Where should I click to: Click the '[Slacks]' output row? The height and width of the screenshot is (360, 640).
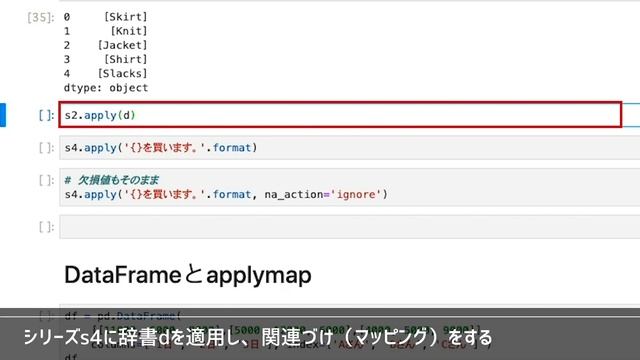[105, 73]
